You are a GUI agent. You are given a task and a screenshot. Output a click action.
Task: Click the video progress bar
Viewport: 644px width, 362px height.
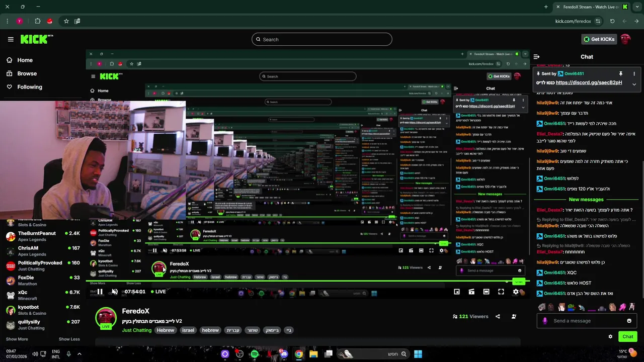pyautogui.click(x=307, y=281)
